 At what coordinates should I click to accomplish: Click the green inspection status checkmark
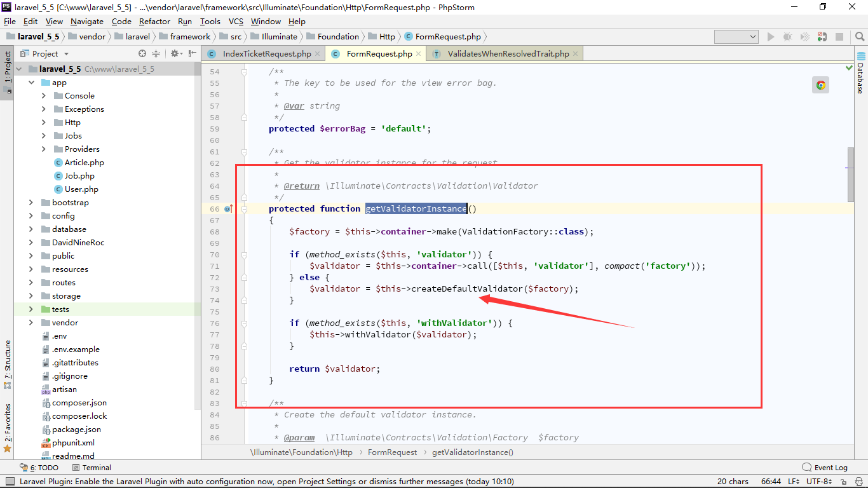coord(849,67)
